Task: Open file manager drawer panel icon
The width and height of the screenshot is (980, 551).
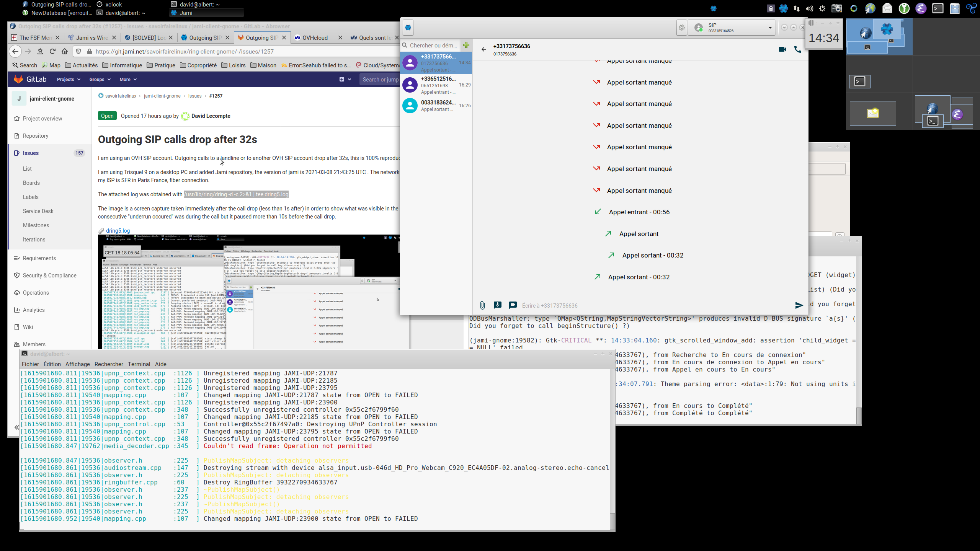Action: (x=955, y=8)
